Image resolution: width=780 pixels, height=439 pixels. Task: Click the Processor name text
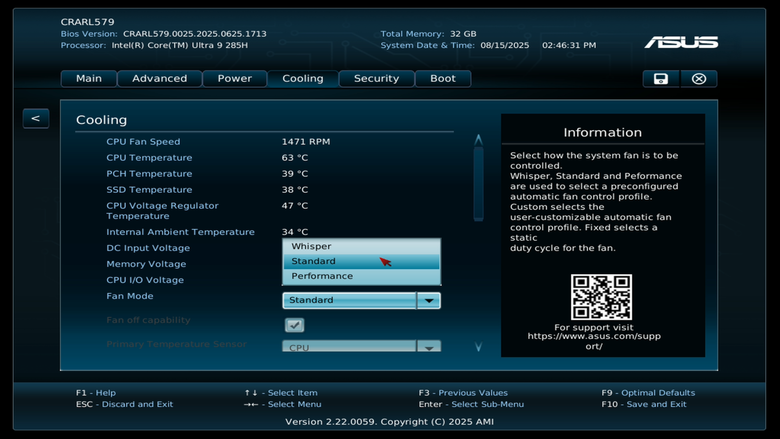pyautogui.click(x=180, y=45)
